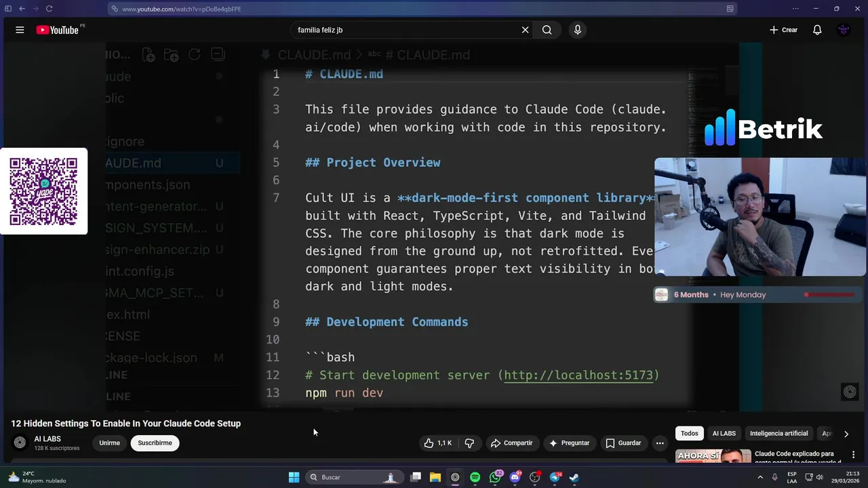Click the browser address bar URL
Viewport: 868px width, 488px height.
(x=182, y=9)
